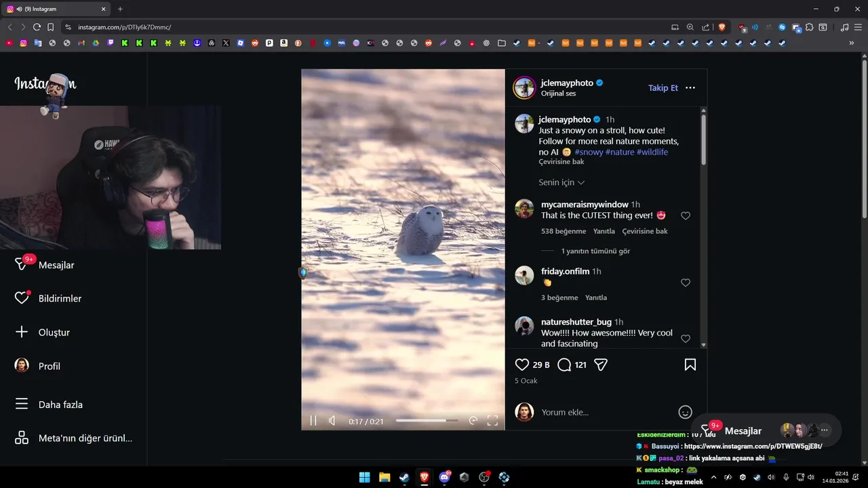The height and width of the screenshot is (488, 868).
Task: Open Discord from the taskbar
Action: pyautogui.click(x=445, y=477)
